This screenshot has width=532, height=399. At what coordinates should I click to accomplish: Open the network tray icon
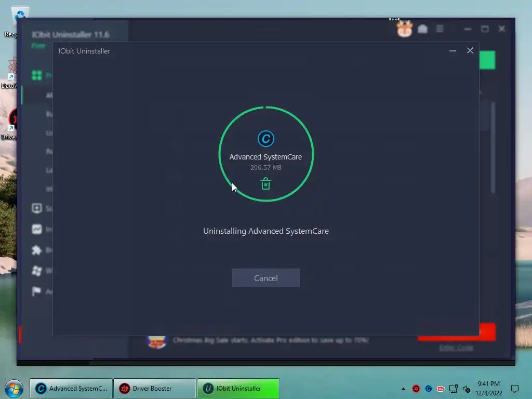pos(453,389)
